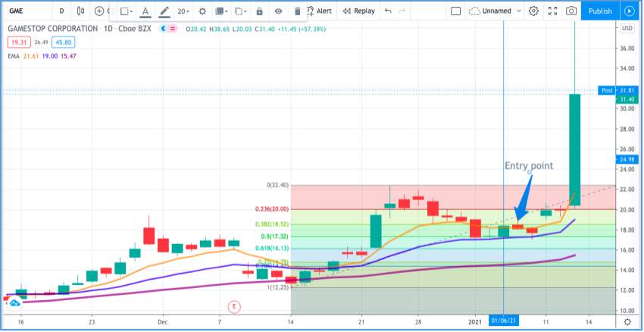Take a chart snapshot with camera icon
The width and height of the screenshot is (644, 332).
click(571, 11)
